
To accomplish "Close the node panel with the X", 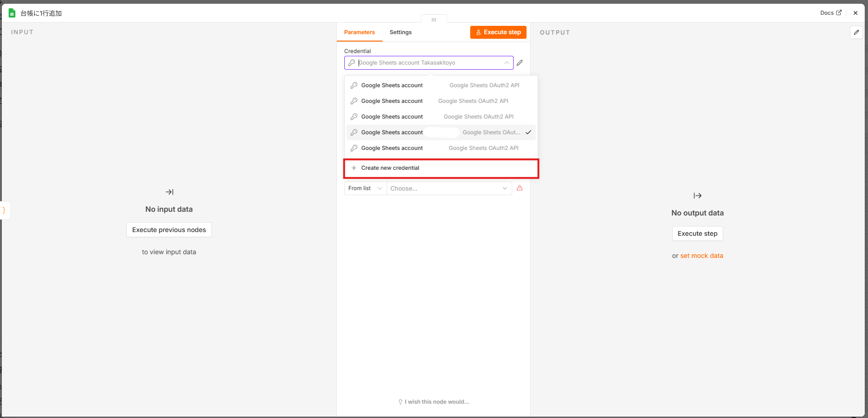I will click(x=856, y=13).
